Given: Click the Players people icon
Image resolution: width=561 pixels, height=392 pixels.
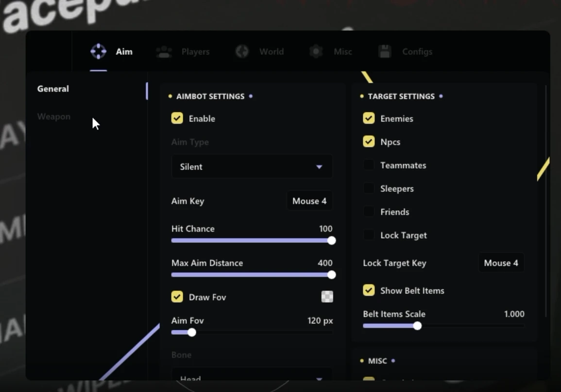Looking at the screenshot, I should click(x=164, y=52).
